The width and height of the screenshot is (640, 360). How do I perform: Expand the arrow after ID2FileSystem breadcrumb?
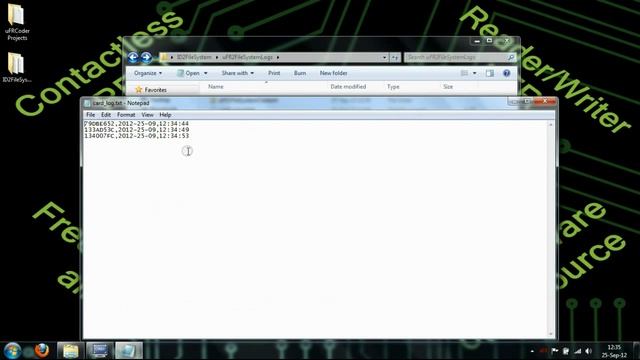pos(217,58)
